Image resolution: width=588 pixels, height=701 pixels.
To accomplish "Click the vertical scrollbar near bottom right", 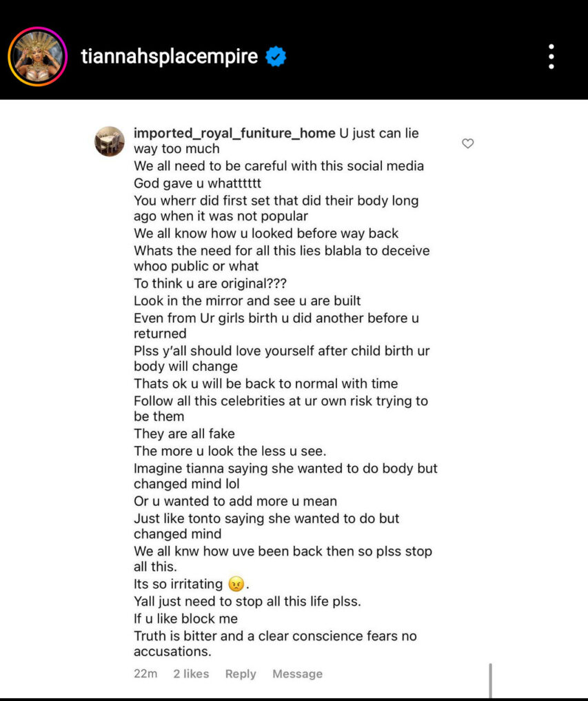I will 491,680.
